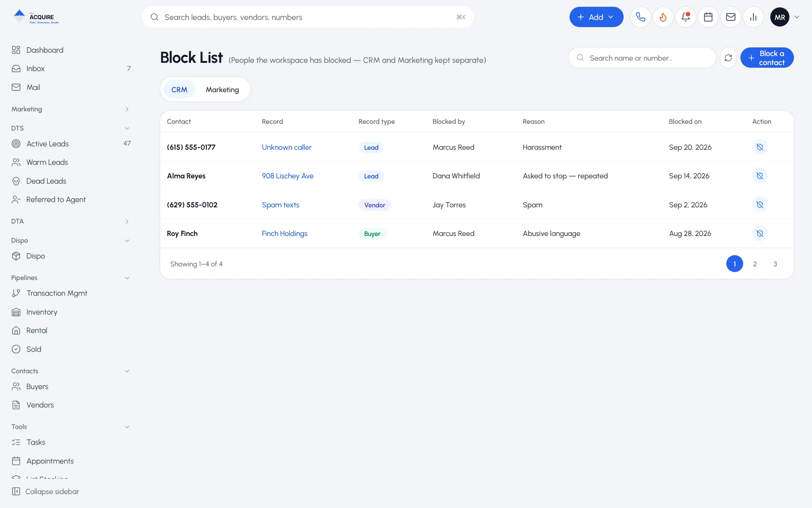Screen dimensions: 812x508
Task: Expand the Marketing sidebar section
Action: [71, 109]
